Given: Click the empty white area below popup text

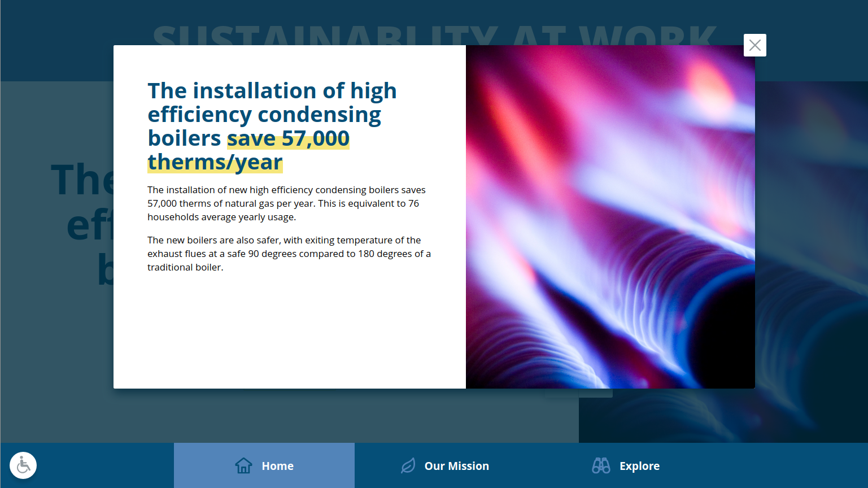Looking at the screenshot, I should [x=289, y=333].
